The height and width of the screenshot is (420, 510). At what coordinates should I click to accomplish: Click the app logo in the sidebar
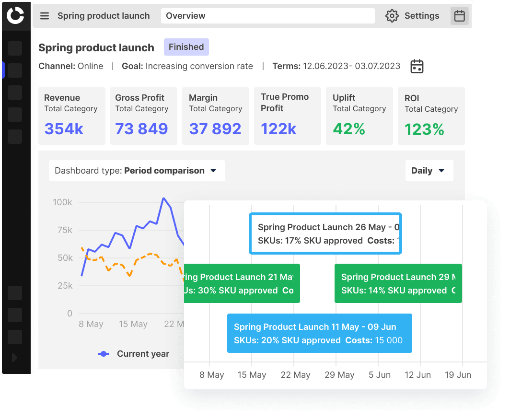coord(15,15)
